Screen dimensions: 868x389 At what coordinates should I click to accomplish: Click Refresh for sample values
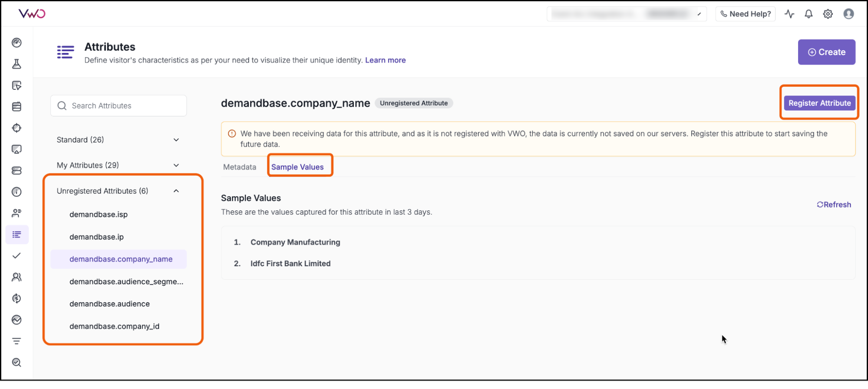click(x=834, y=205)
